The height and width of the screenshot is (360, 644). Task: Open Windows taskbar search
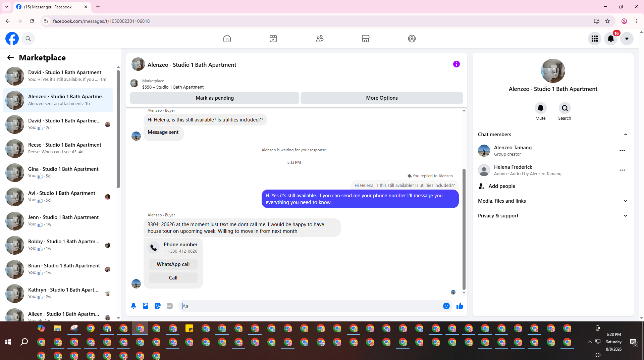[x=24, y=342]
